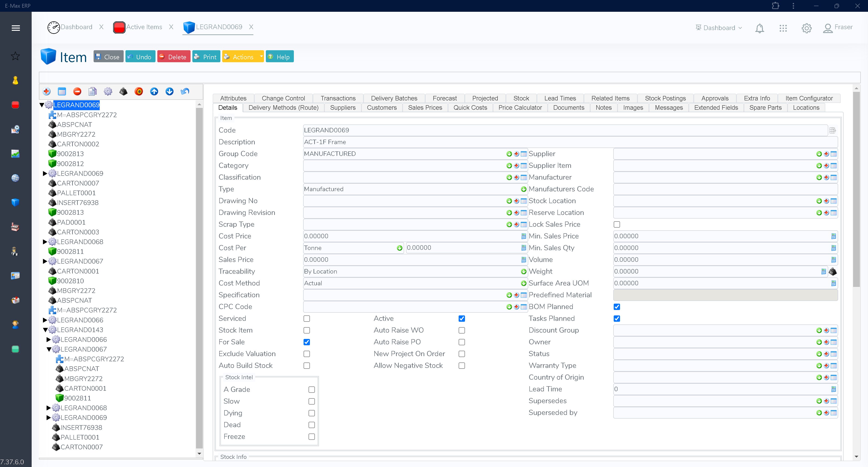Click the nine-dot apps grid icon

(783, 28)
